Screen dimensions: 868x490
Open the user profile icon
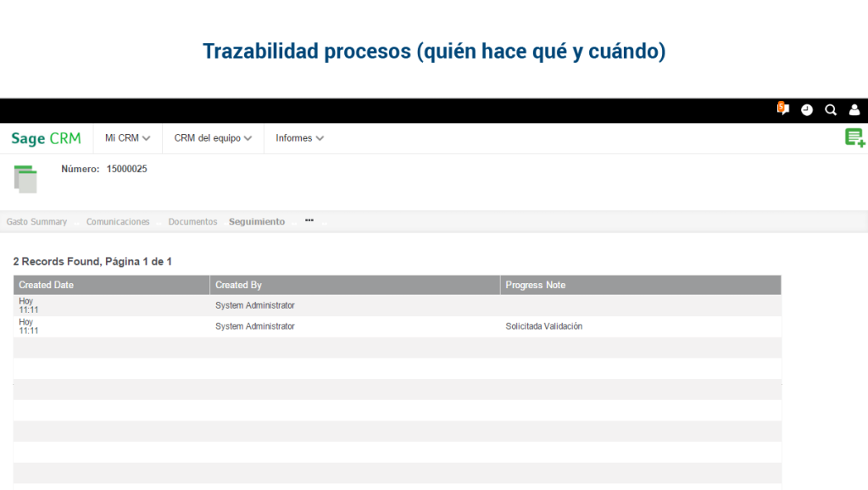854,109
